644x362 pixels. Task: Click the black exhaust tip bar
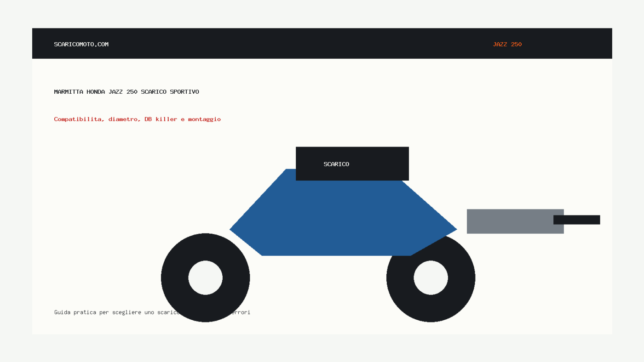pos(577,220)
